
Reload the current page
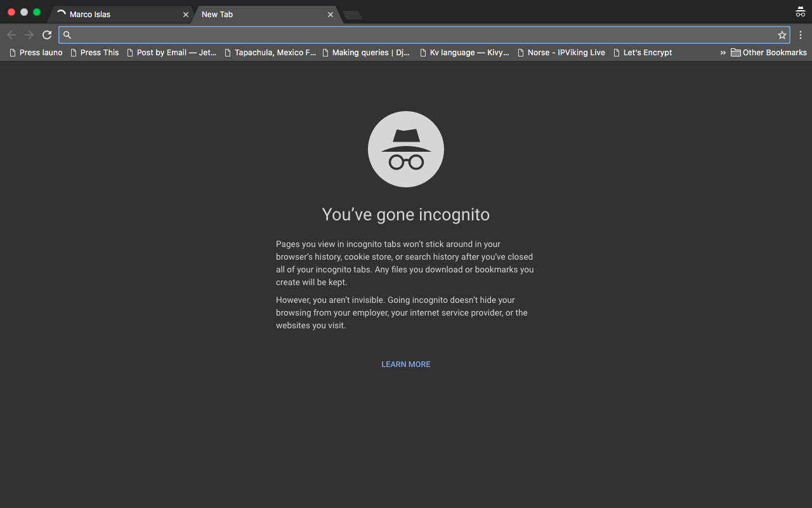[x=47, y=35]
